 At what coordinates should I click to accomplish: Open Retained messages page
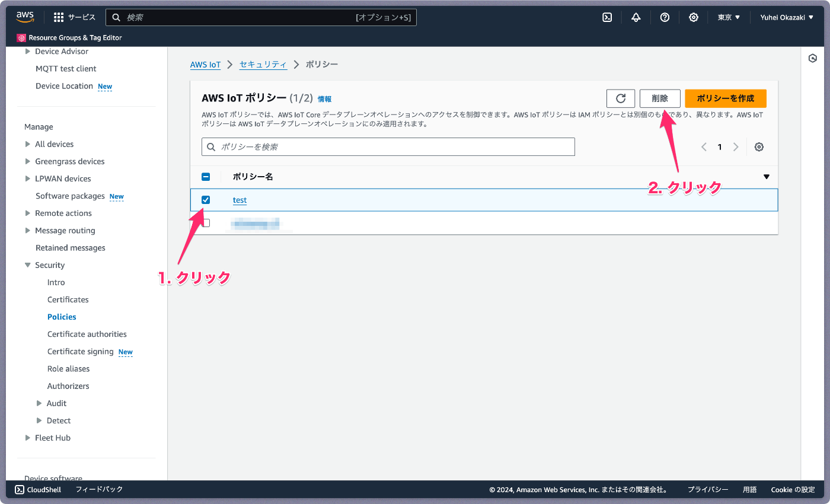coord(71,248)
